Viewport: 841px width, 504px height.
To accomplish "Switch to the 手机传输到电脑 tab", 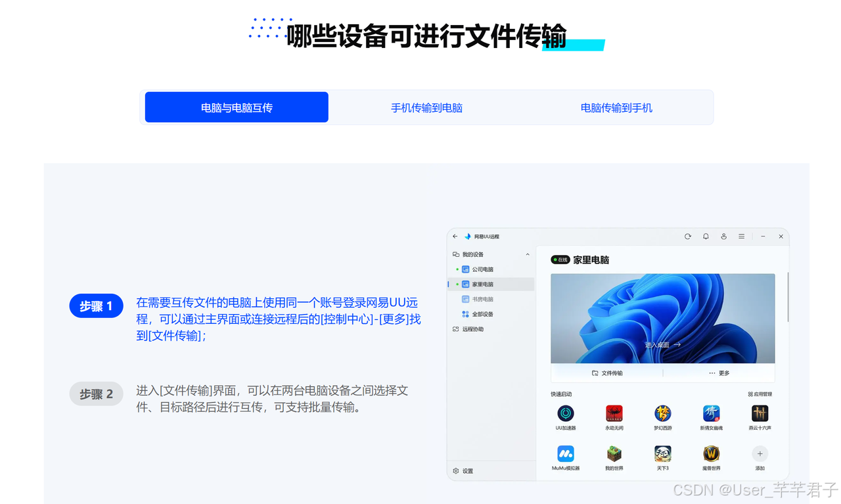I will [x=426, y=107].
